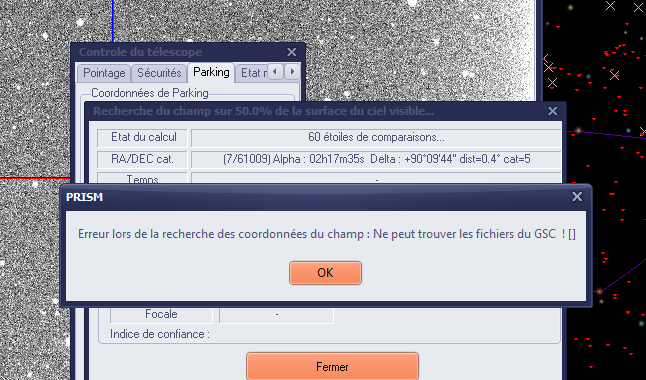The width and height of the screenshot is (646, 380).
Task: Close the PRISM error dialog
Action: point(577,197)
